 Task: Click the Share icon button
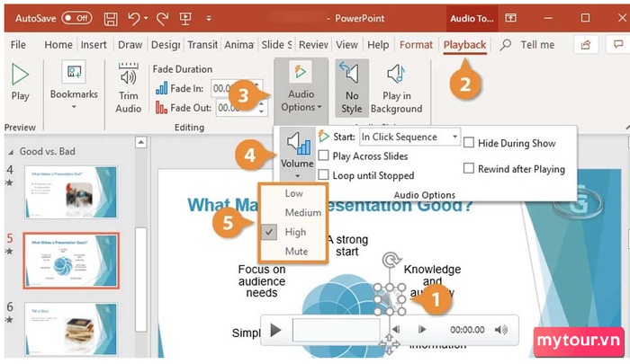click(586, 45)
